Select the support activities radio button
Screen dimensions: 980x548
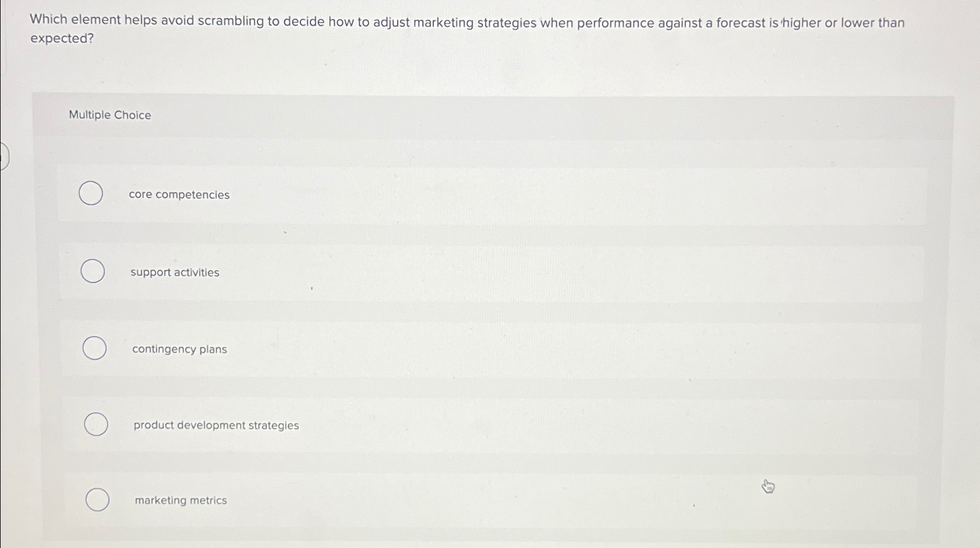[91, 271]
